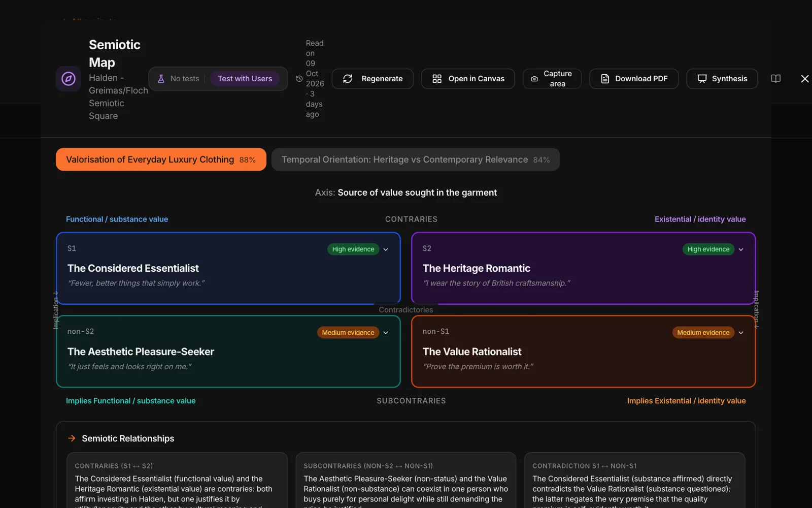
Task: Click Implies Existential / identity value label
Action: 687,401
